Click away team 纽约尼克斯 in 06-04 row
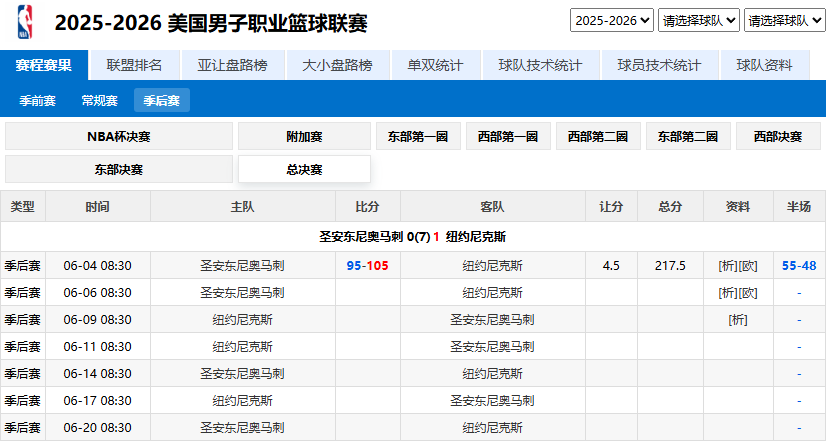 (x=493, y=266)
